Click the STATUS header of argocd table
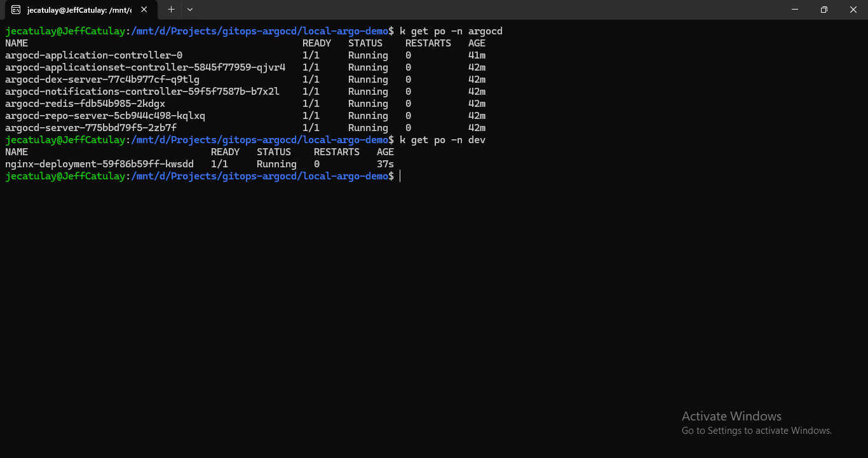Image resolution: width=868 pixels, height=458 pixels. point(365,43)
